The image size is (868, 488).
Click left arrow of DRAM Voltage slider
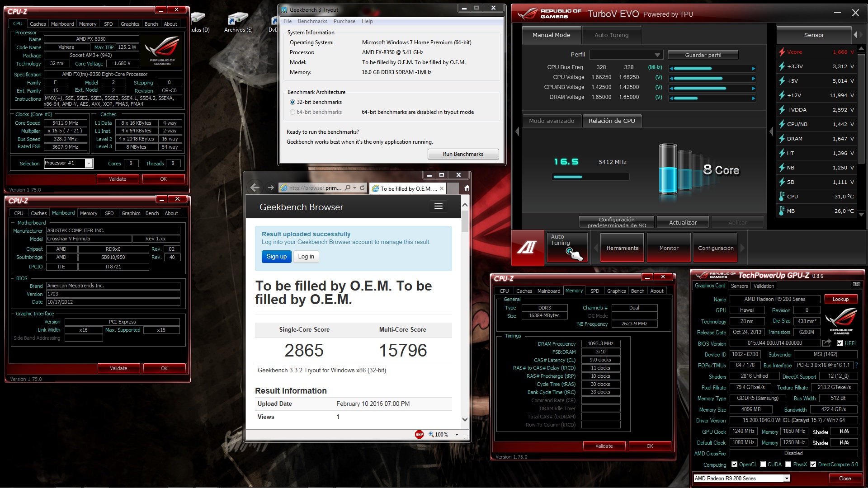click(671, 99)
